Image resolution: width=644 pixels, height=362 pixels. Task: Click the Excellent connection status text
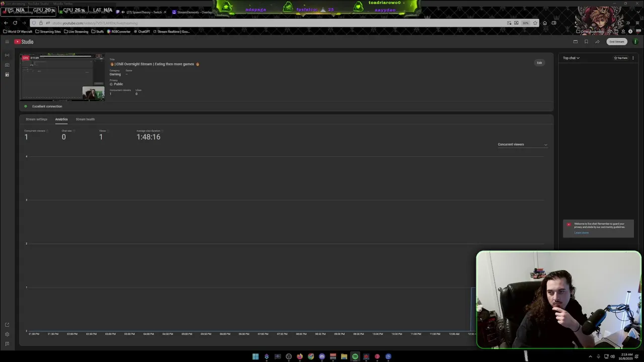pyautogui.click(x=47, y=107)
